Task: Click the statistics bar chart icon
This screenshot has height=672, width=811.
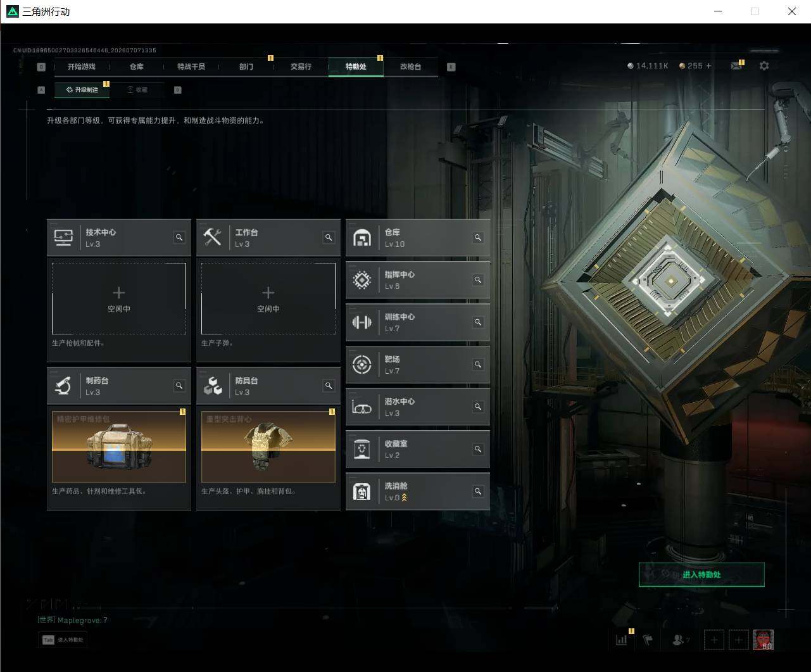Action: pyautogui.click(x=622, y=640)
